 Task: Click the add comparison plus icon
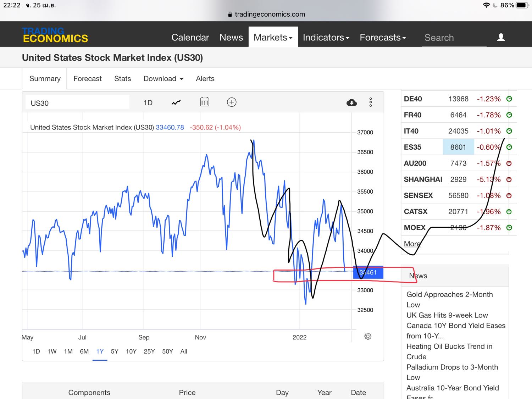[232, 102]
